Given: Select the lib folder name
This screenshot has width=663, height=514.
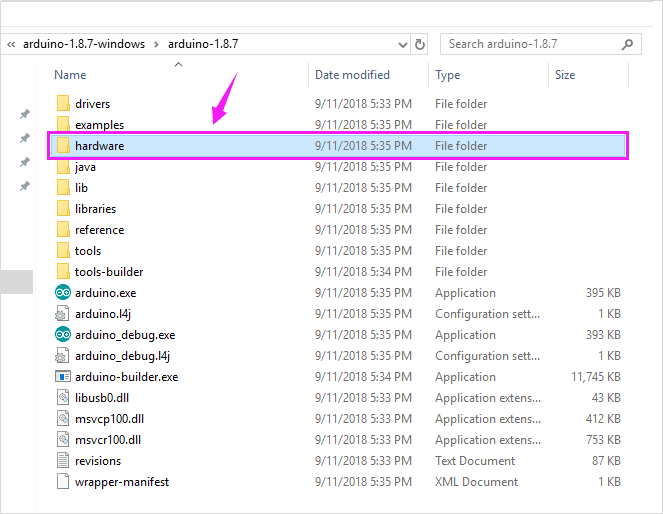Looking at the screenshot, I should [81, 187].
